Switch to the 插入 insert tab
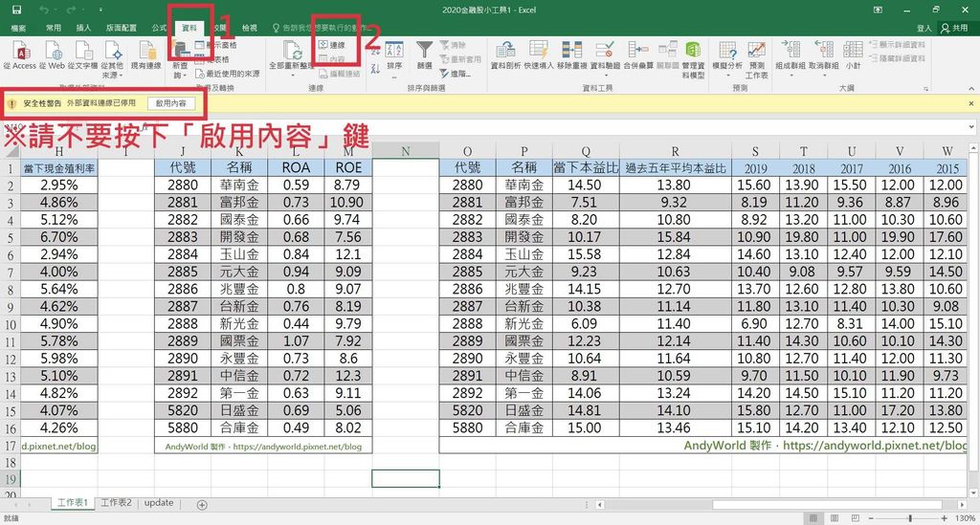 [x=83, y=28]
